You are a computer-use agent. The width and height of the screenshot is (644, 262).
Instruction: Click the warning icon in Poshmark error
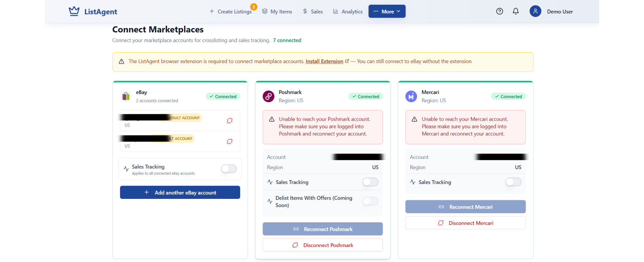tap(272, 119)
